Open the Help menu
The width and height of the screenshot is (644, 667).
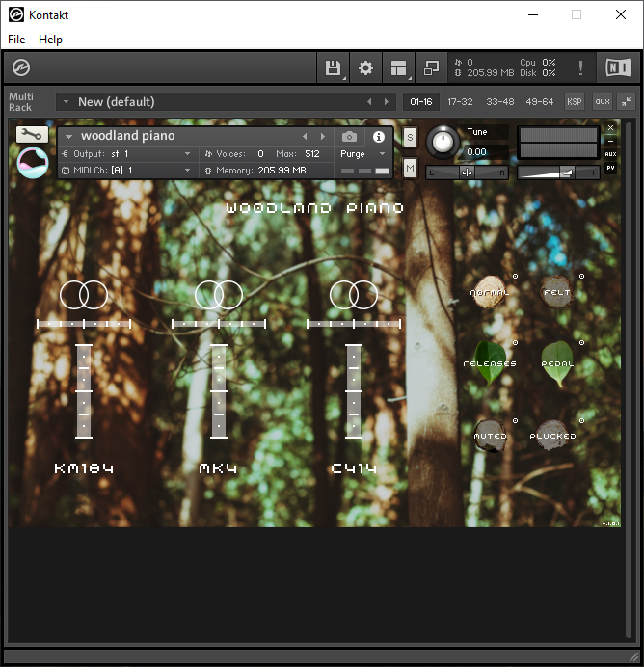(50, 40)
